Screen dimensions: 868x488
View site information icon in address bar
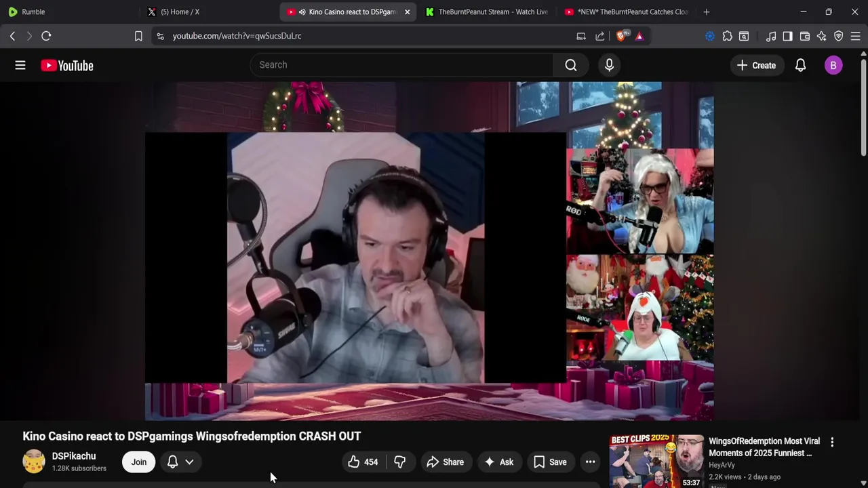click(x=160, y=36)
